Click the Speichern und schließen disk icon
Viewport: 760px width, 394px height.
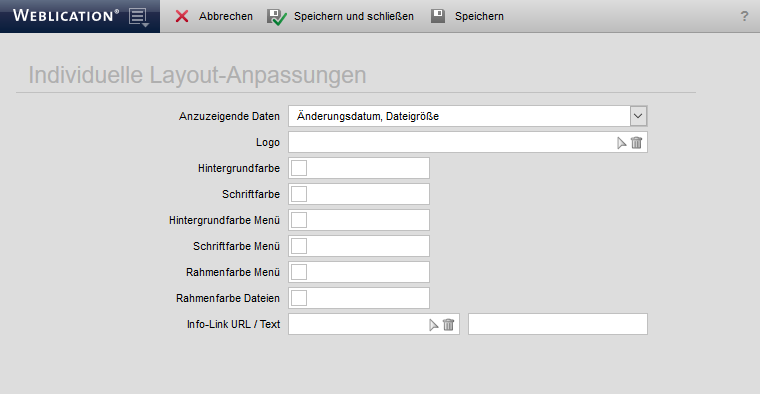click(x=277, y=17)
